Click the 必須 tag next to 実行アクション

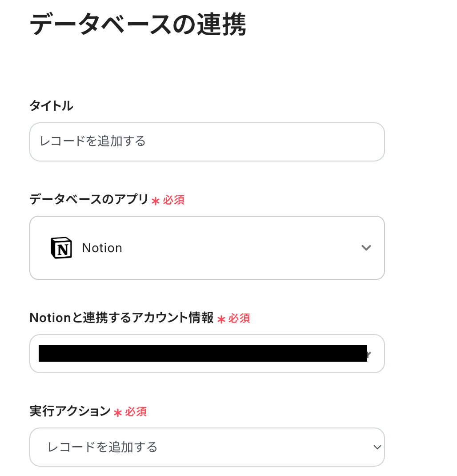click(136, 412)
